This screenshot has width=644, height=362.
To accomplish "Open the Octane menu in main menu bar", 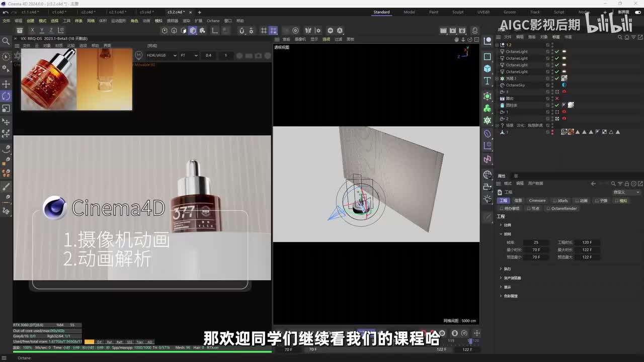I will point(213,21).
